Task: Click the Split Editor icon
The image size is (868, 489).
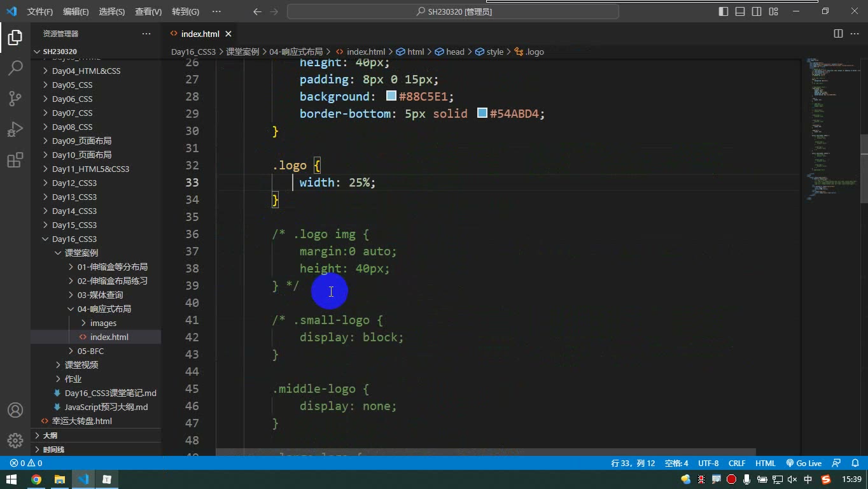Action: click(x=839, y=34)
